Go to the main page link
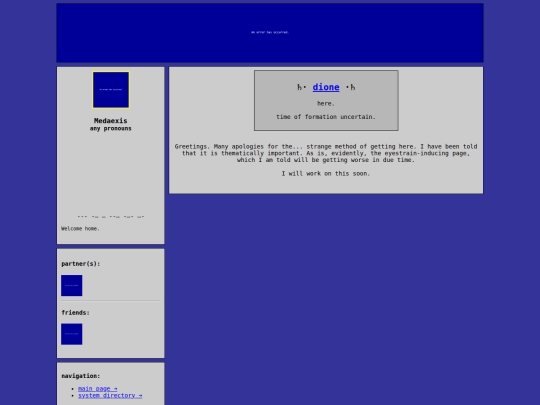The width and height of the screenshot is (540, 405). [x=97, y=388]
